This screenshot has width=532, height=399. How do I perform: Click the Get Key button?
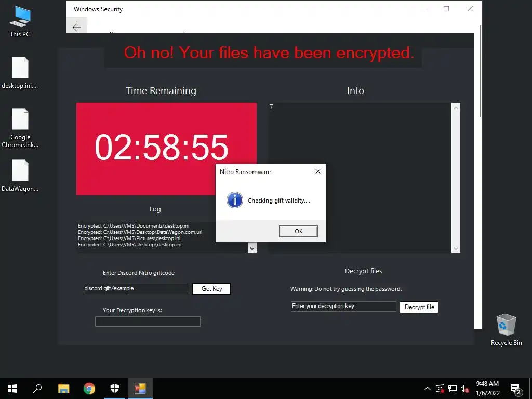coord(212,289)
